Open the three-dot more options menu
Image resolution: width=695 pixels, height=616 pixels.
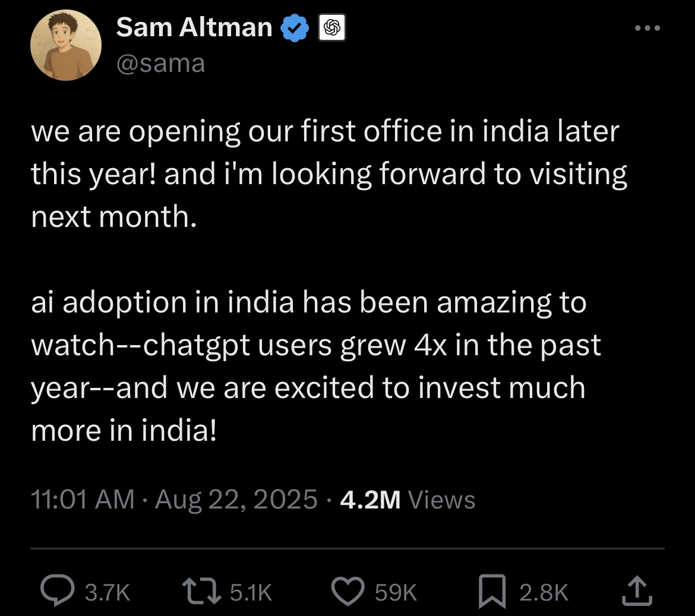[x=647, y=28]
